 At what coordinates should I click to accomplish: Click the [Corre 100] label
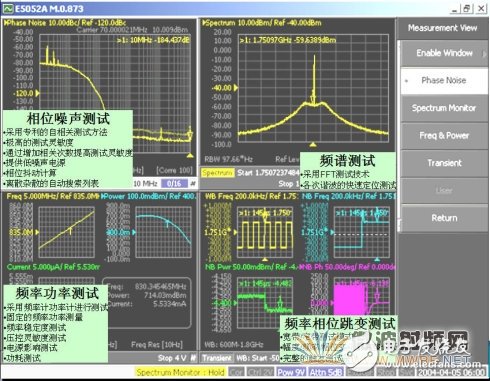pyautogui.click(x=174, y=170)
